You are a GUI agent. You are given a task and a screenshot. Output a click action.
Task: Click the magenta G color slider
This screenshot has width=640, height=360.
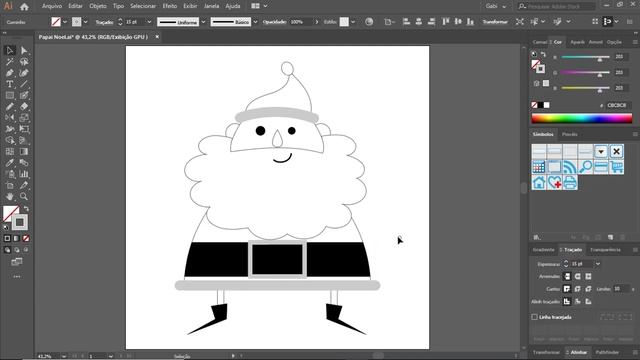[x=585, y=73]
